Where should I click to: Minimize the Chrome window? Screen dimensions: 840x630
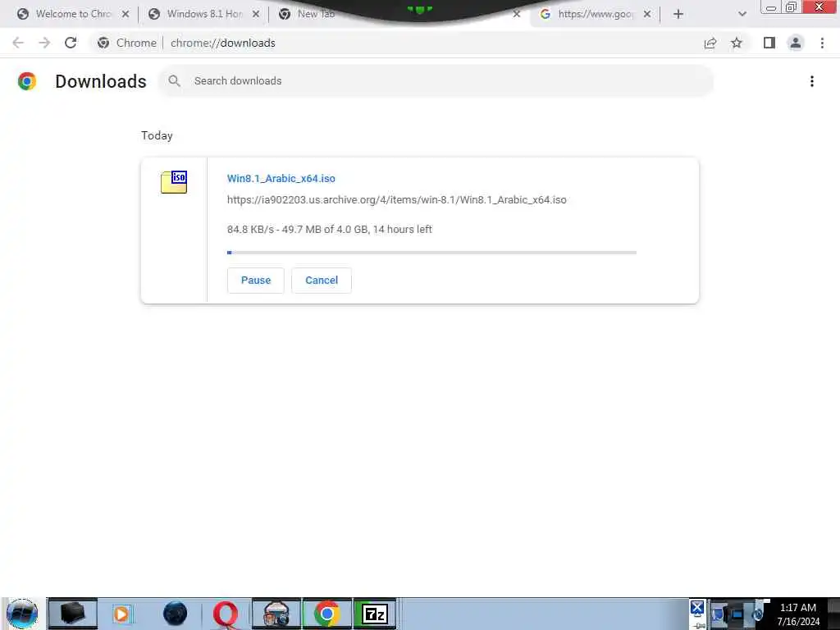pyautogui.click(x=771, y=7)
